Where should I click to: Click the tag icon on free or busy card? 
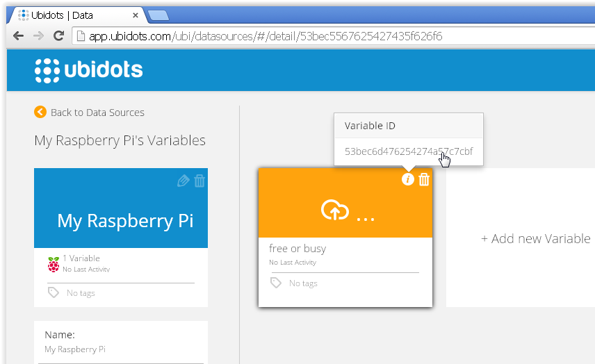276,283
